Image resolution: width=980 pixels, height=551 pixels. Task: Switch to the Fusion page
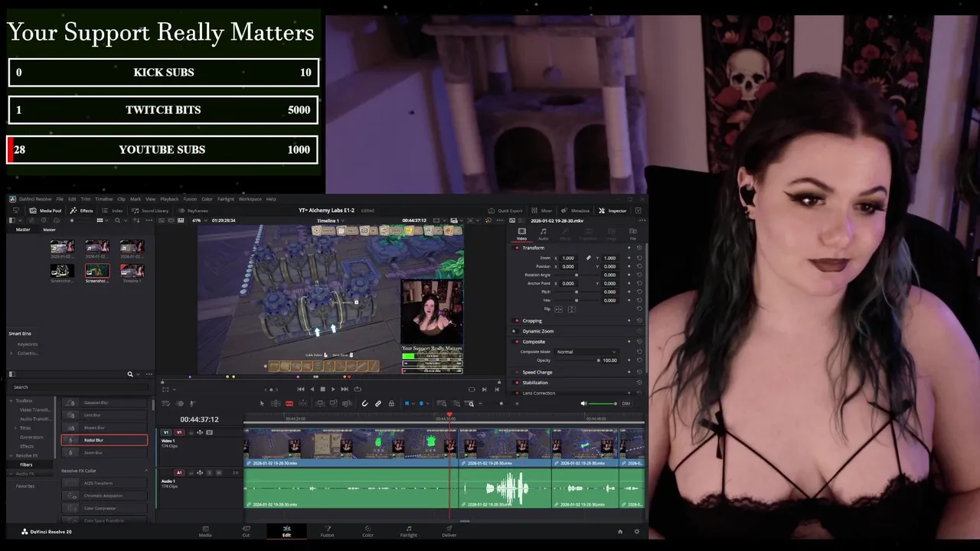[327, 530]
